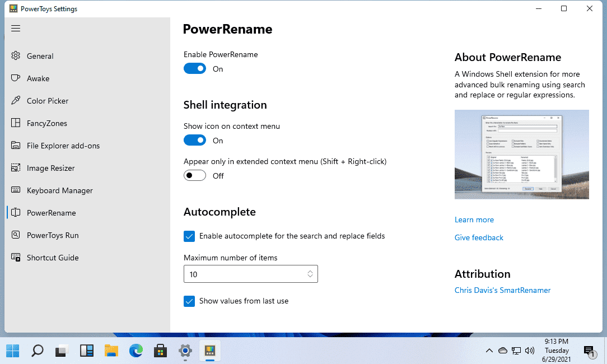Go to FancyZones settings
607x364 pixels.
47,124
